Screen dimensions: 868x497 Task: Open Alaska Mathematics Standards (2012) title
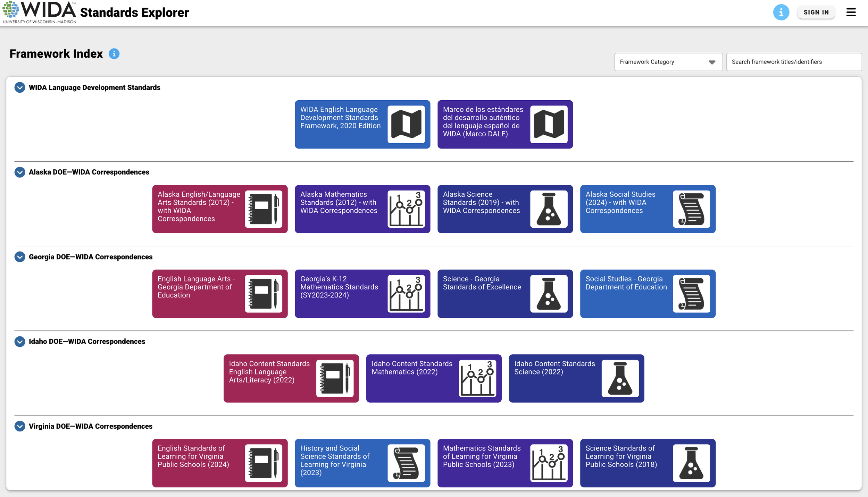pyautogui.click(x=339, y=202)
